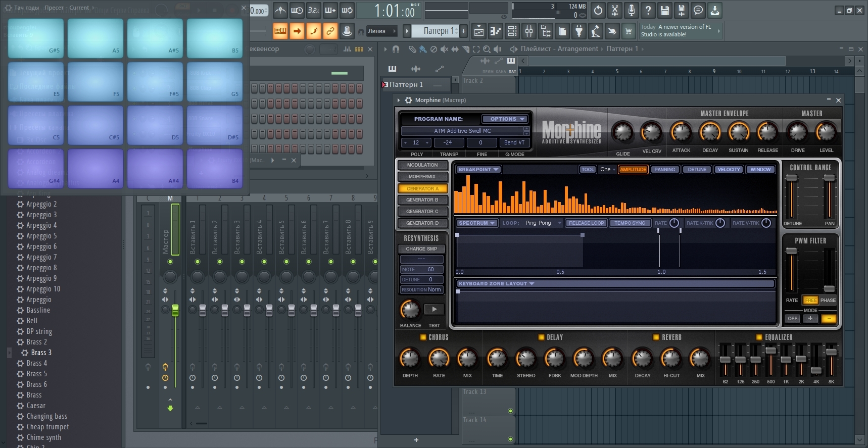Expand the Паттерн 1 pattern selector
Viewport: 868px width, 448px height.
pyautogui.click(x=407, y=31)
